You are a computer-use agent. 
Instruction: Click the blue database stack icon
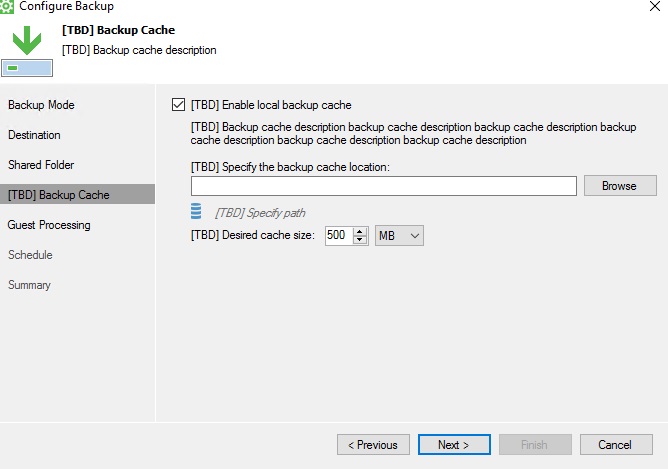coord(196,211)
